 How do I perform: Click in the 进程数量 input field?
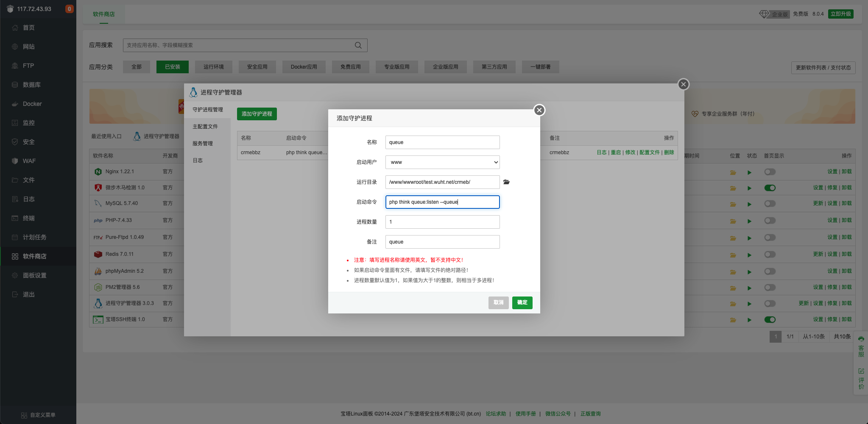(x=442, y=222)
